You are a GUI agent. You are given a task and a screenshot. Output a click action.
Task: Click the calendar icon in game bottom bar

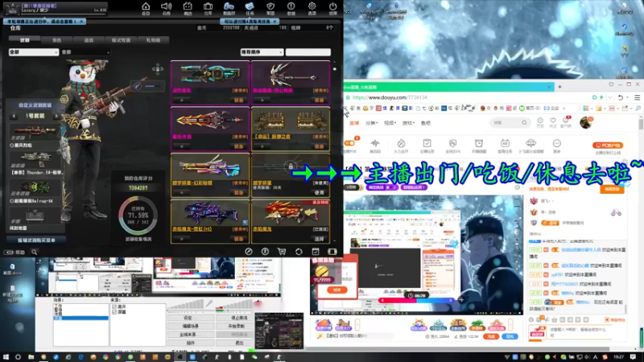[x=316, y=252]
